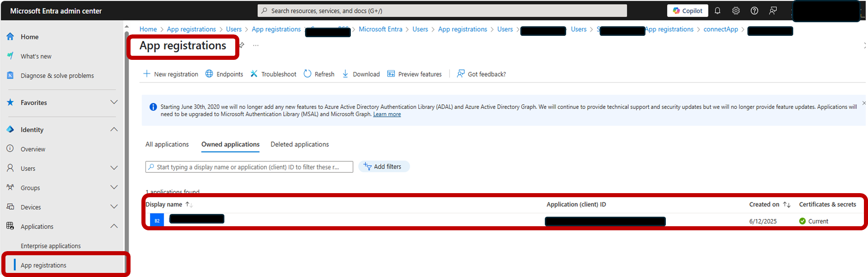Click the Diagnose & solve problems icon

click(10, 75)
